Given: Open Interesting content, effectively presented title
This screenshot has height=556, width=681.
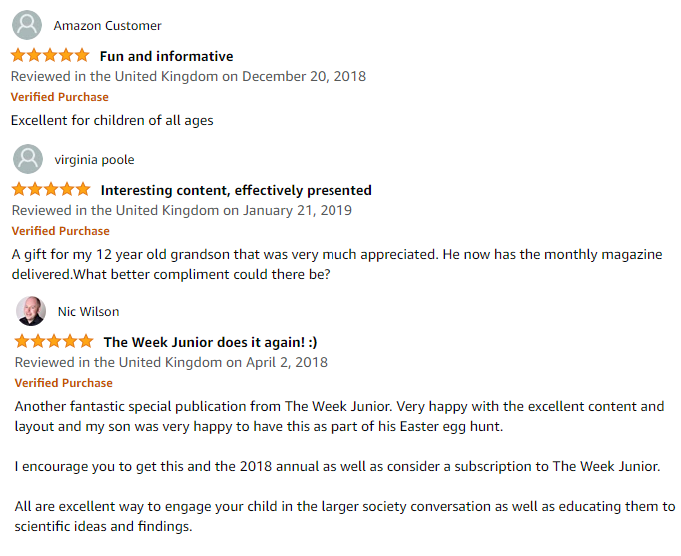Looking at the screenshot, I should pos(236,190).
